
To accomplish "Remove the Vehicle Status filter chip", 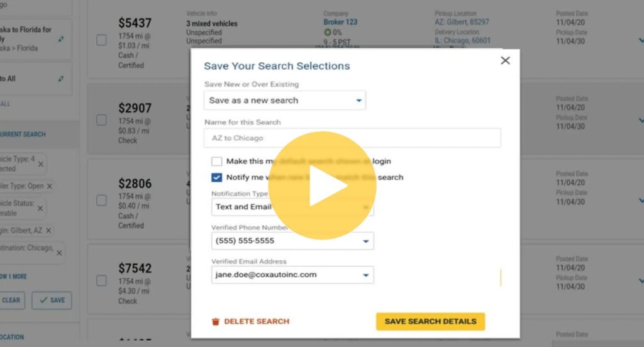I will pos(41,208).
